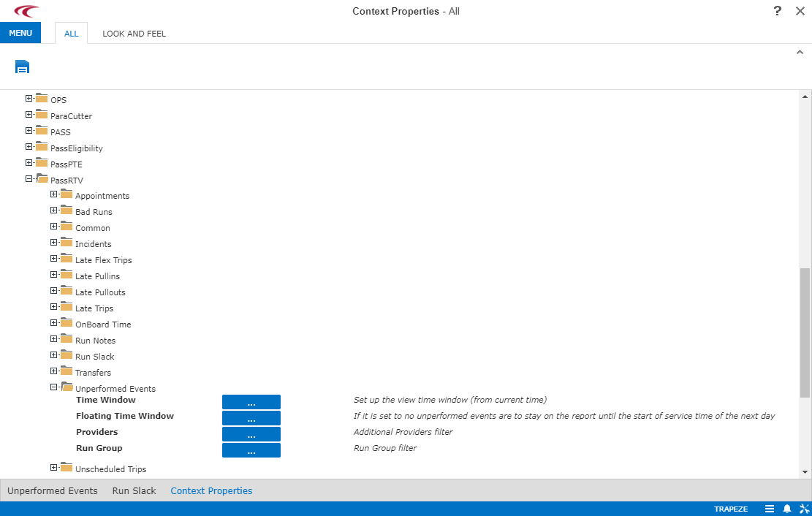Screen dimensions: 812x516
Task: Click the notification bell icon
Action: pos(787,509)
